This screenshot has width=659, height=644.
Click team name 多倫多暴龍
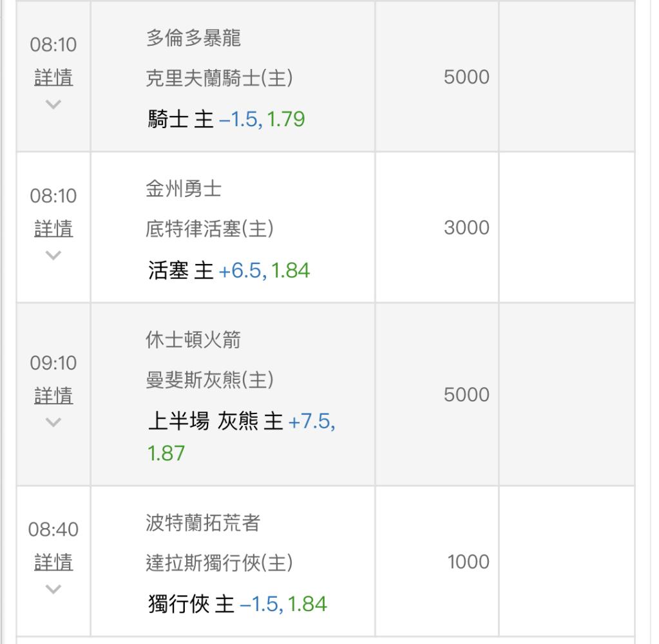pos(193,38)
